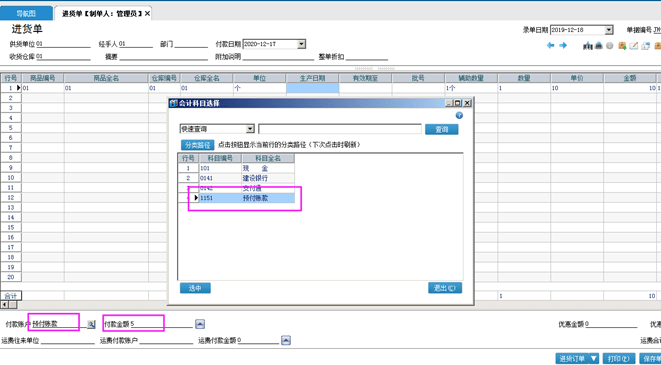Image resolution: width=661 pixels, height=365 pixels.
Task: Click the 选中 button
Action: [195, 288]
